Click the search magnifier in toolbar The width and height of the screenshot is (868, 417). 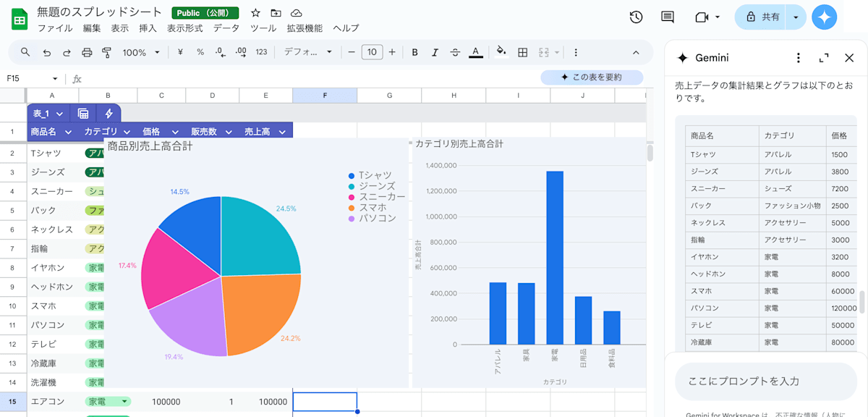[x=25, y=52]
